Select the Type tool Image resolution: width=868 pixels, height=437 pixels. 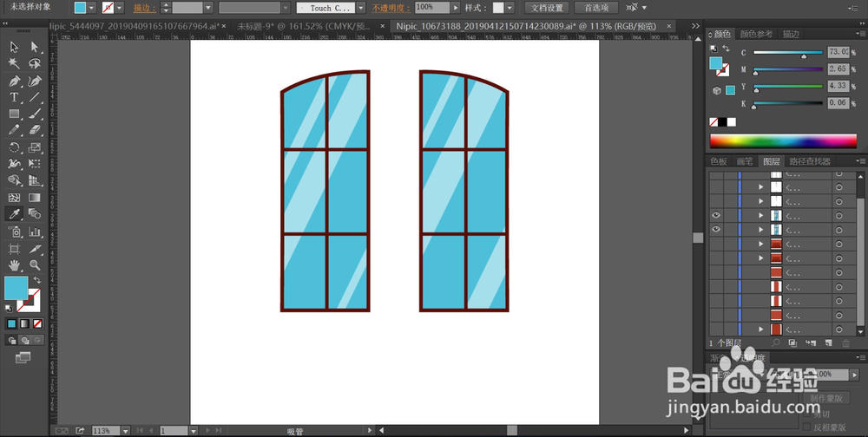15,97
